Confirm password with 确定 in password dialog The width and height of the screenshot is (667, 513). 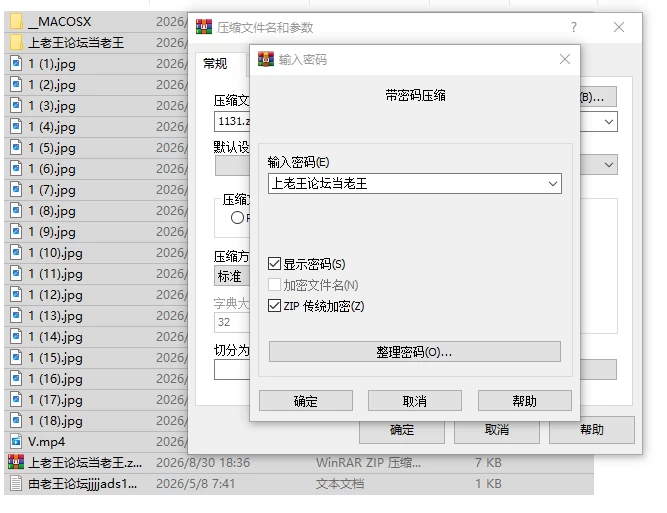point(306,401)
